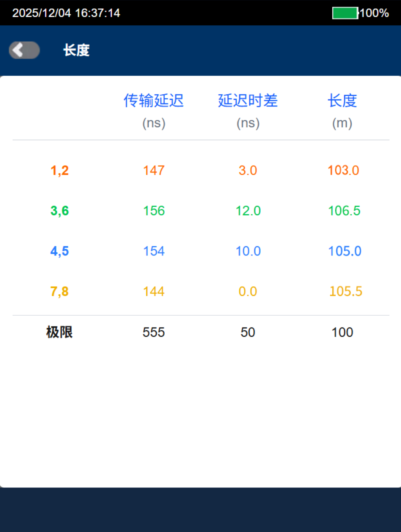The height and width of the screenshot is (532, 401).
Task: Tap the back arrow button
Action: pos(24,51)
